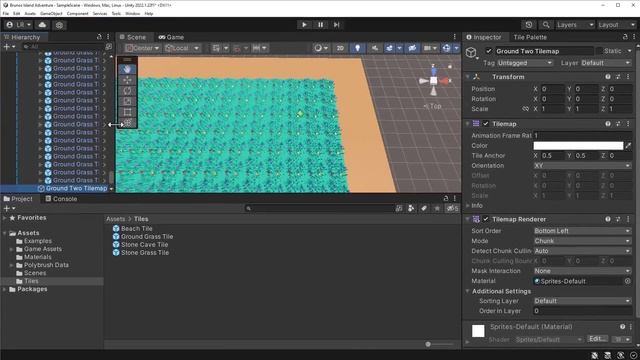Open the Local handle rotation dropdown
Viewport: 640px width, 360px height.
[x=182, y=48]
